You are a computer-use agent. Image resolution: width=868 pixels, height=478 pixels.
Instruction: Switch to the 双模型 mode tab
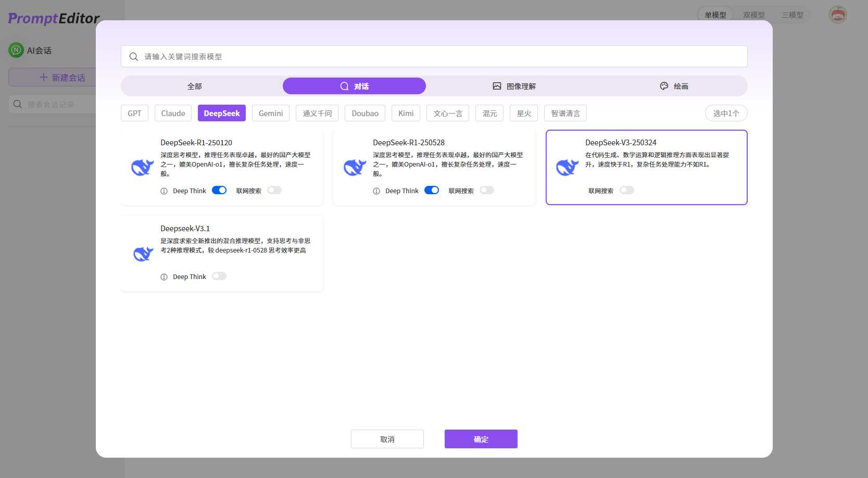coord(753,15)
